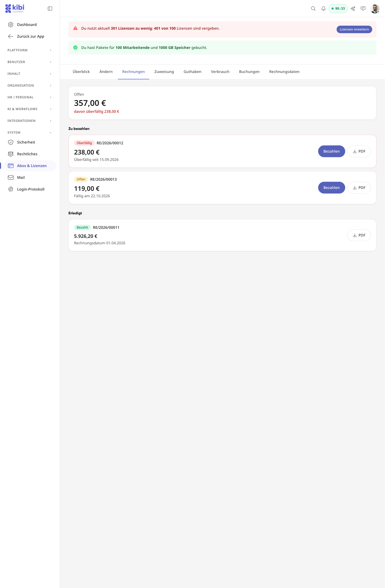Switch to the Guthaben tab

click(x=192, y=72)
